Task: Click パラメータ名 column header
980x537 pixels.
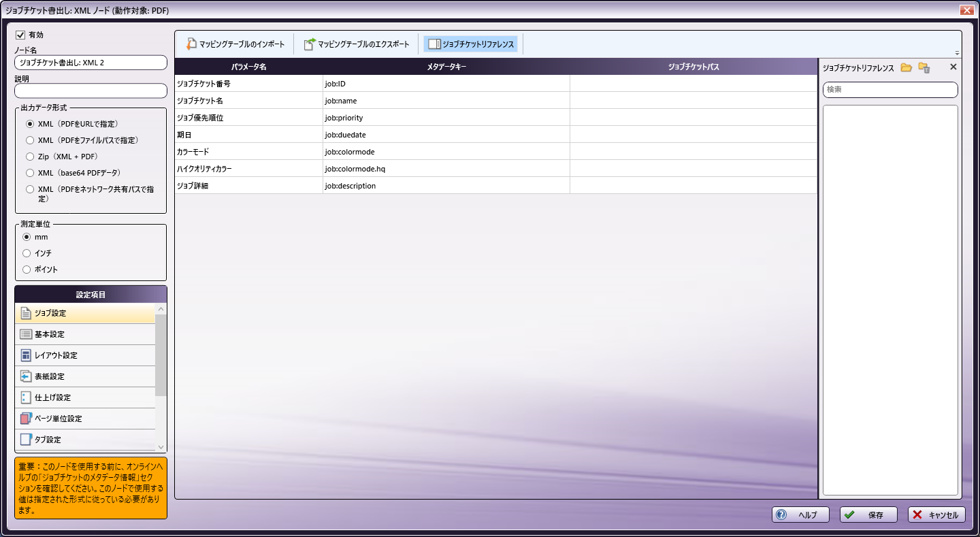Action: click(x=248, y=67)
